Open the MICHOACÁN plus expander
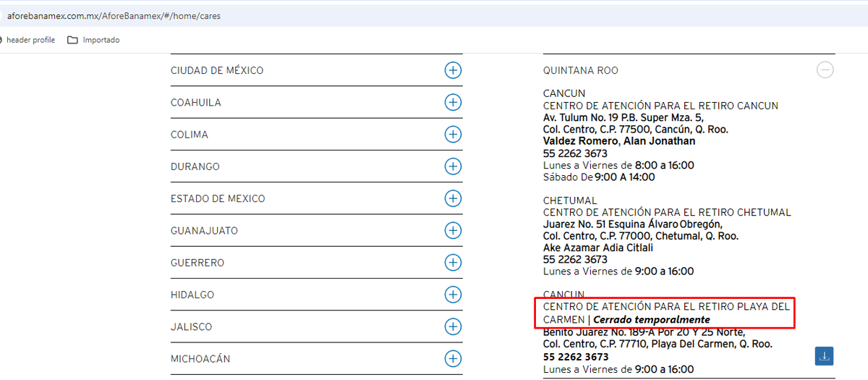 (453, 358)
